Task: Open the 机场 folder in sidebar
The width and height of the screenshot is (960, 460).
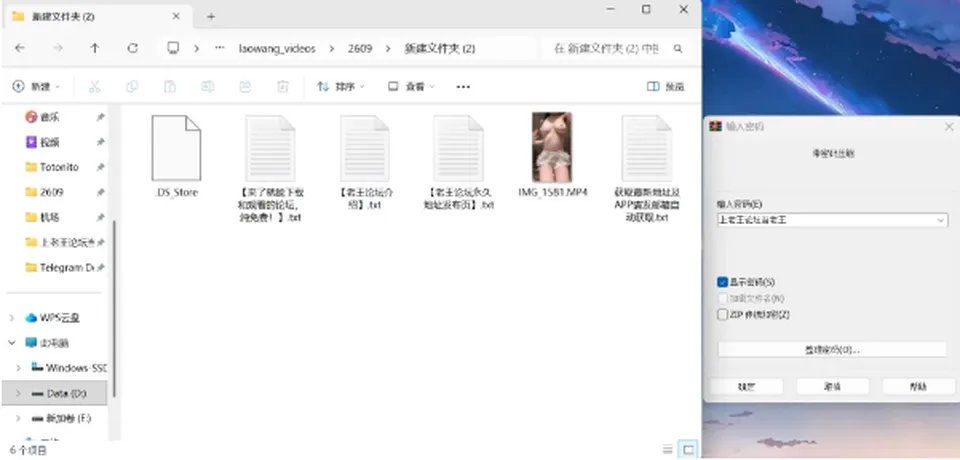Action: click(x=50, y=217)
